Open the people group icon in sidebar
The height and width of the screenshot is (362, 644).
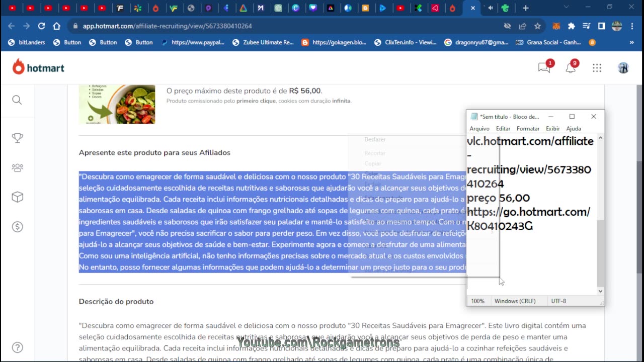[x=17, y=167]
